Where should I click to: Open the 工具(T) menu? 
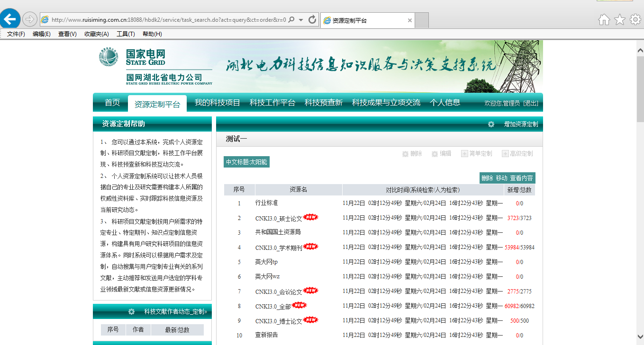(126, 34)
